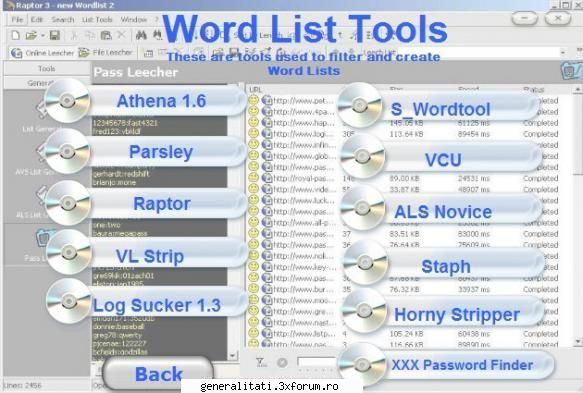The width and height of the screenshot is (583, 393).
Task: Click the disc icon beside S_Wordtool
Action: (x=360, y=105)
